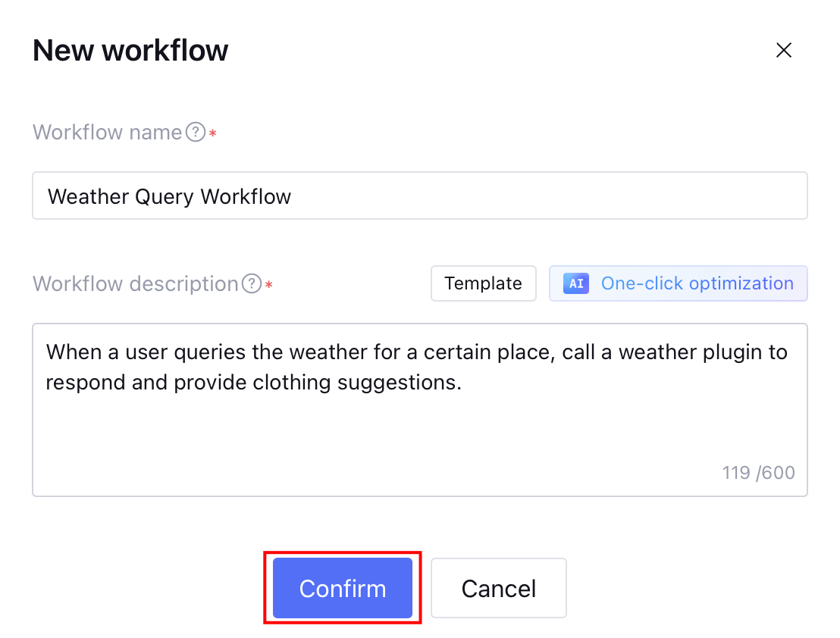Open the Template options
The image size is (840, 638).
[x=483, y=283]
